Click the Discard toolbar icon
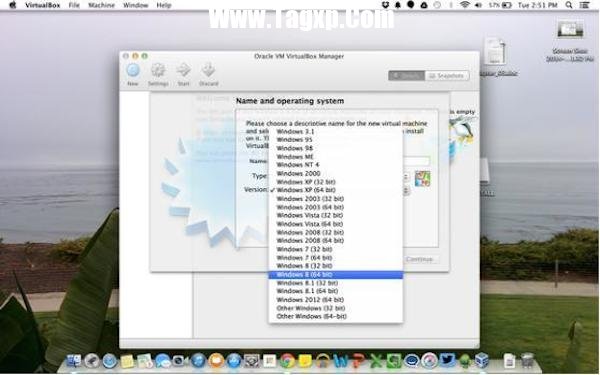Screen dimensions: 600x375 pos(208,70)
